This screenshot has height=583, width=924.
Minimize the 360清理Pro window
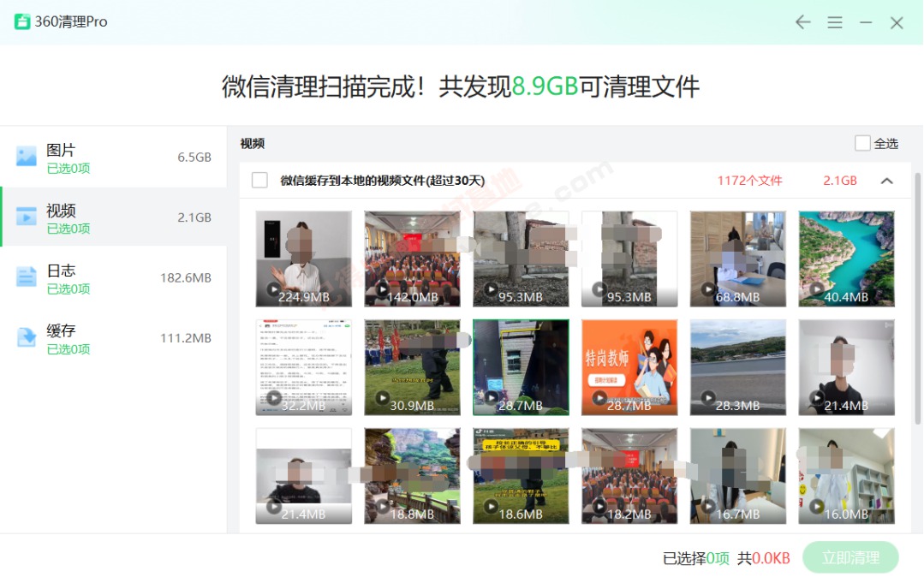tap(866, 22)
